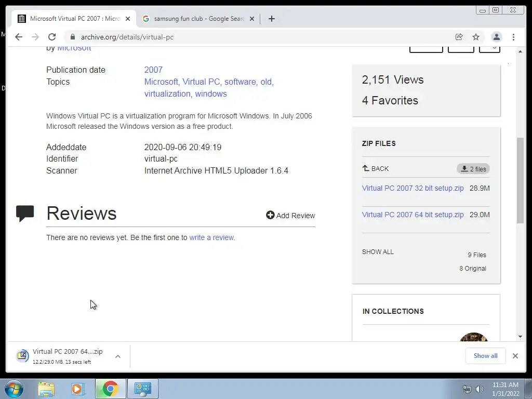
Task: Open Windows Explorer from the taskbar
Action: coord(46,389)
